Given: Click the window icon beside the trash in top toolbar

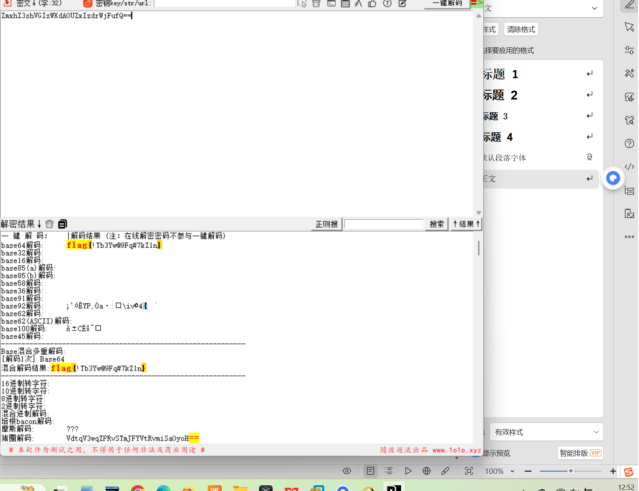Looking at the screenshot, I should click(x=331, y=4).
